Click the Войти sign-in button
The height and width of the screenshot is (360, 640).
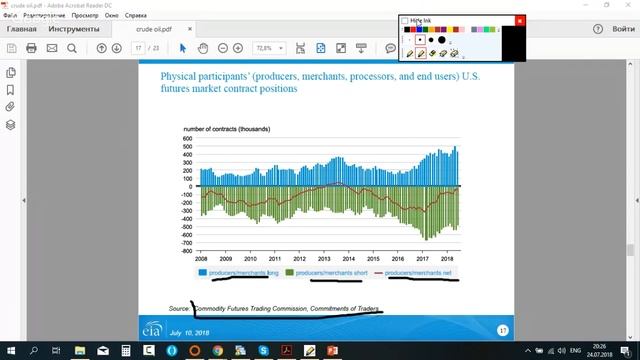623,29
